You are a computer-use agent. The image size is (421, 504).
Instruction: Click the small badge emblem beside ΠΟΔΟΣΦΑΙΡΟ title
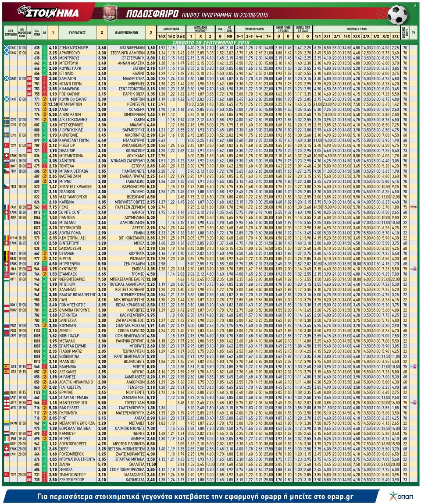click(x=110, y=13)
